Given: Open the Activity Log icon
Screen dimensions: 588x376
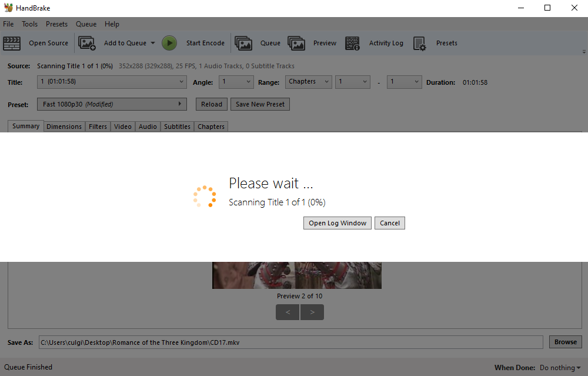Looking at the screenshot, I should click(x=352, y=43).
